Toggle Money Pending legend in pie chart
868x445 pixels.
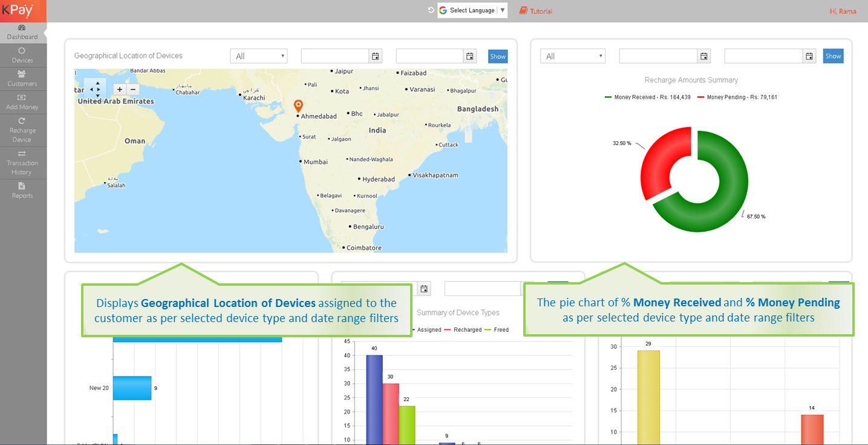737,97
